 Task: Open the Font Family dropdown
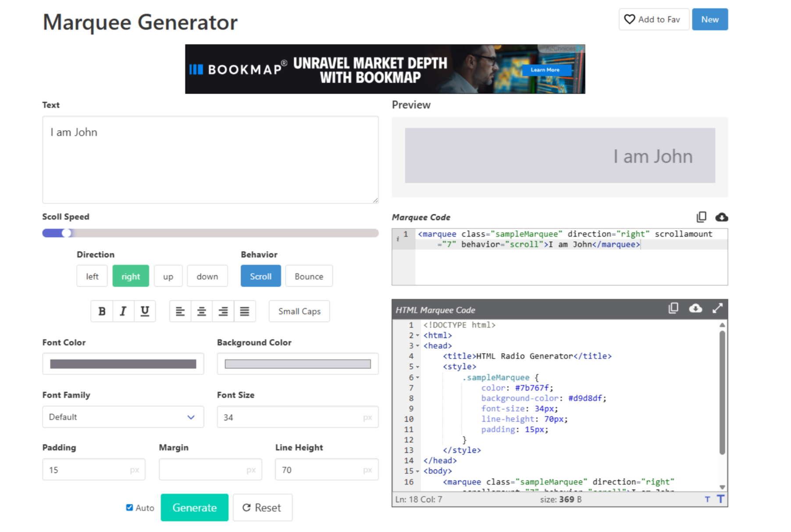[x=123, y=417]
